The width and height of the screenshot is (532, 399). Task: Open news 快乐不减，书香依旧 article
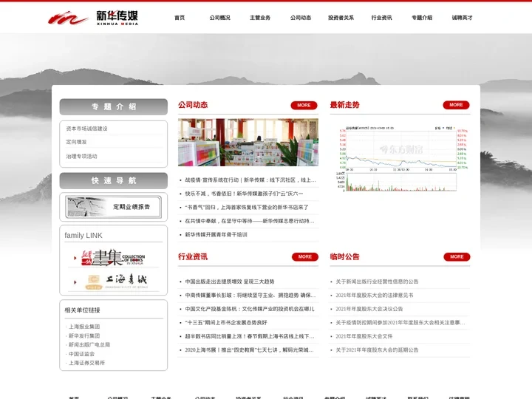point(244,194)
